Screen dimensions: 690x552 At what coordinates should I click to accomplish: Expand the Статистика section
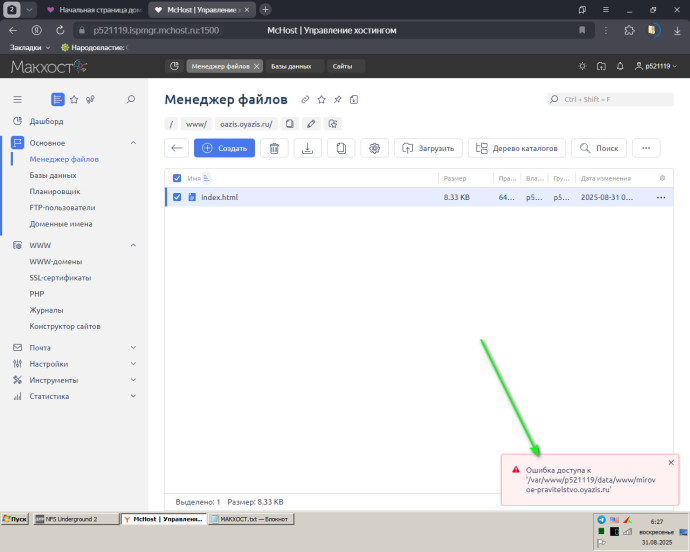point(133,396)
